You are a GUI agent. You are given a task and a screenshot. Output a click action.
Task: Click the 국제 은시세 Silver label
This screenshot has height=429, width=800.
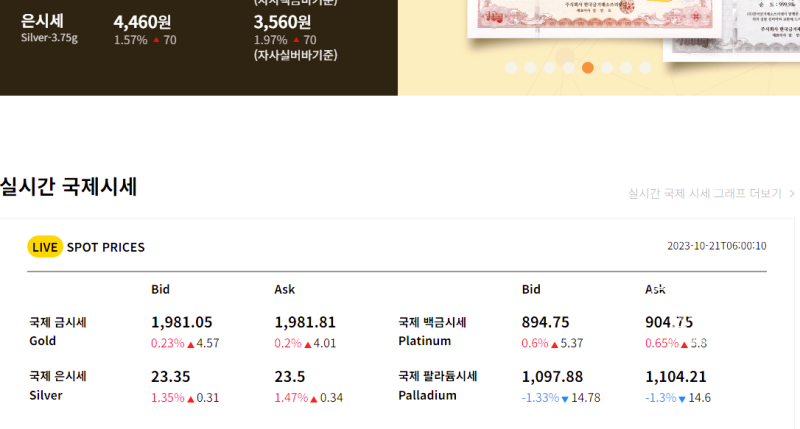coord(58,385)
